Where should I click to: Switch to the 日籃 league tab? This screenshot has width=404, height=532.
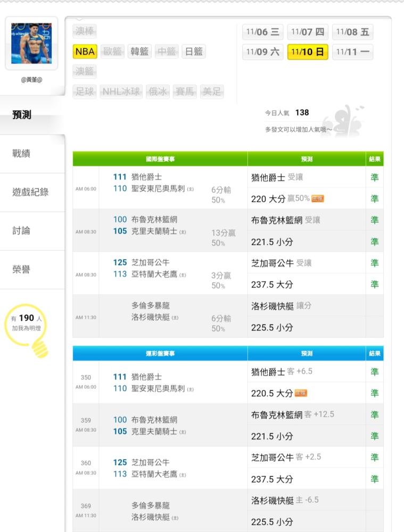pyautogui.click(x=194, y=52)
